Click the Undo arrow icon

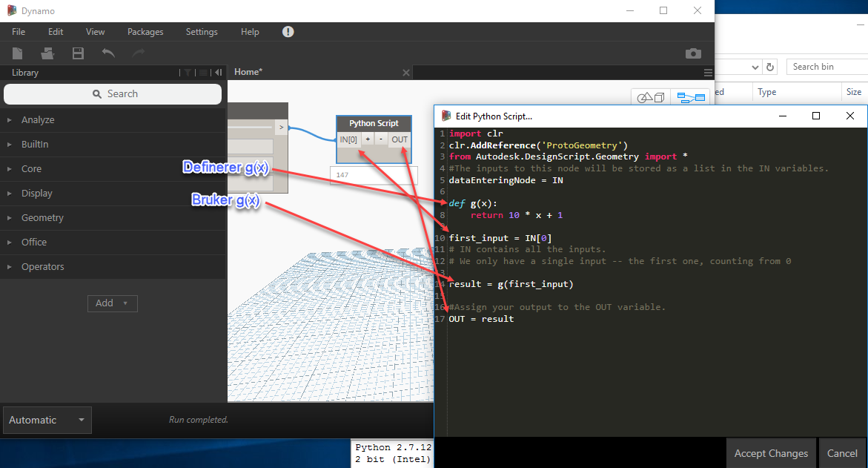108,53
